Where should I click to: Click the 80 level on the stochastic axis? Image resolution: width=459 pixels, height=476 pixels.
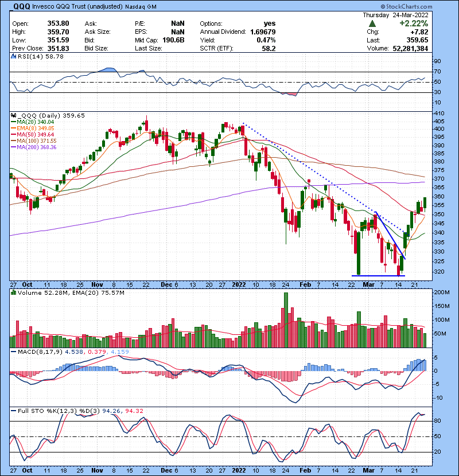click(x=437, y=421)
